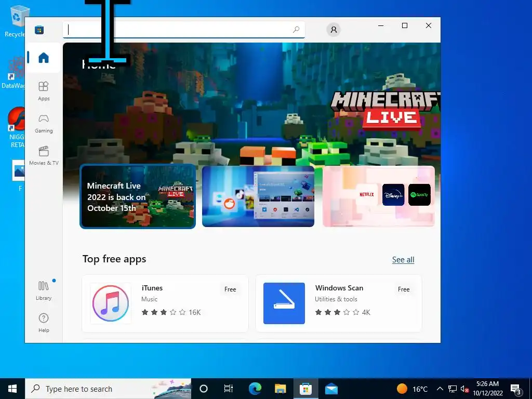Click the magnifier icon in the Store search box
The width and height of the screenshot is (532, 399).
pyautogui.click(x=296, y=30)
